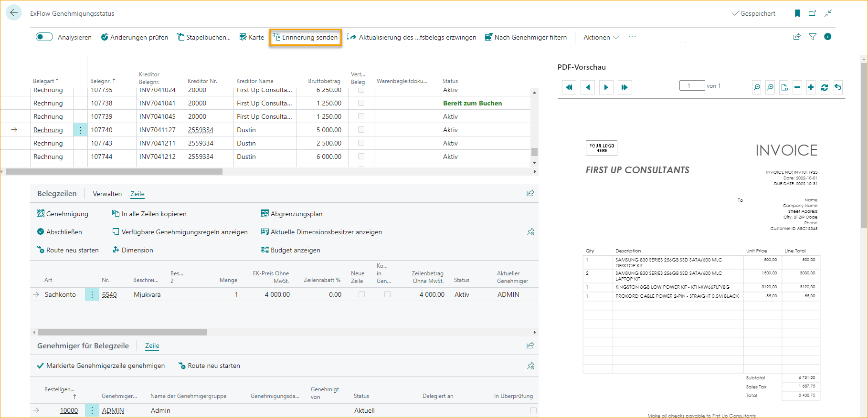Open Zeile tab in Belegzeilen
The width and height of the screenshot is (868, 418).
[x=138, y=194]
